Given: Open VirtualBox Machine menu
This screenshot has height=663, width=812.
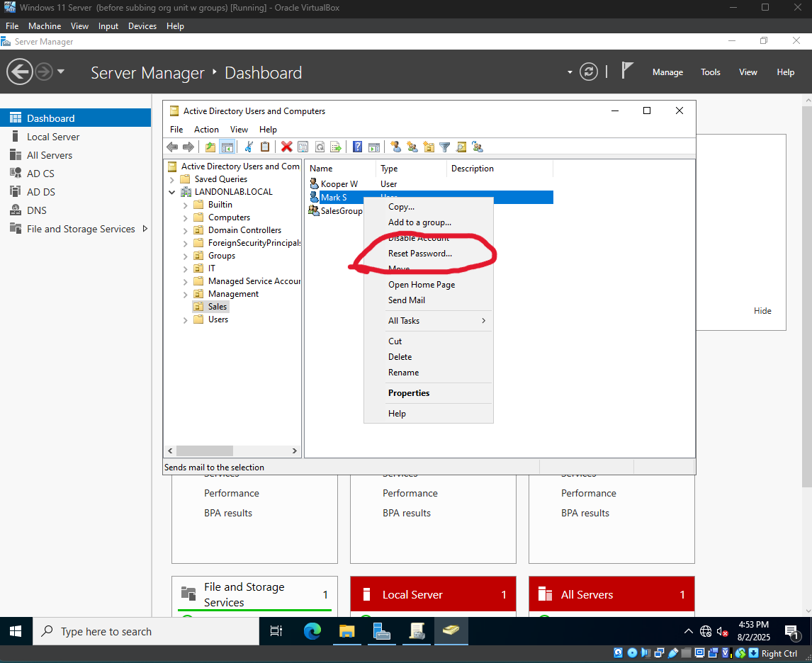Looking at the screenshot, I should coord(45,26).
